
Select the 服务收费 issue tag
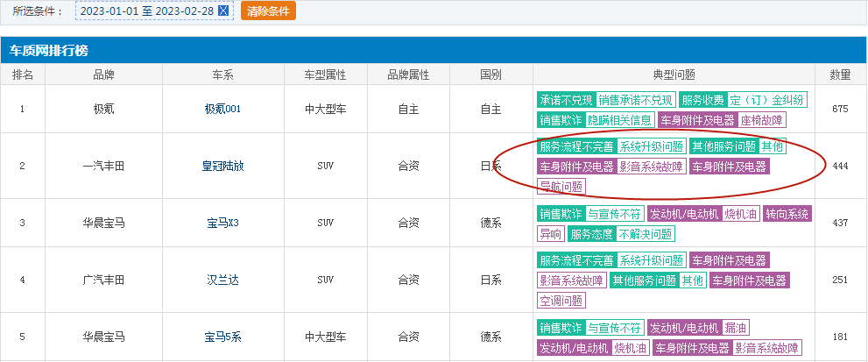[x=702, y=100]
